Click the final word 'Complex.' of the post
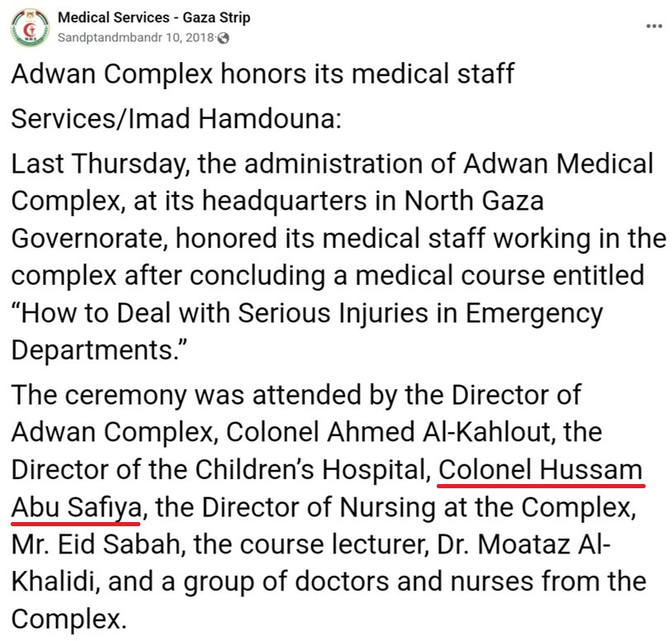The height and width of the screenshot is (641, 672). [69, 620]
